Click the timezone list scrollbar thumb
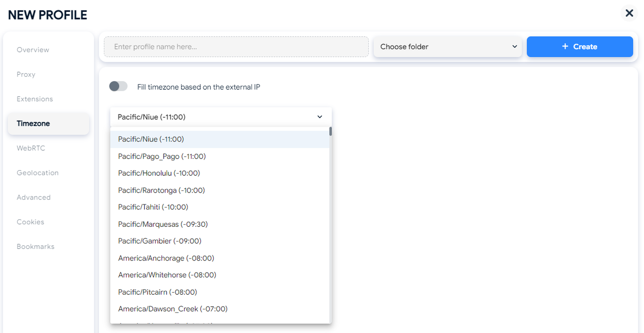The image size is (644, 333). 330,132
